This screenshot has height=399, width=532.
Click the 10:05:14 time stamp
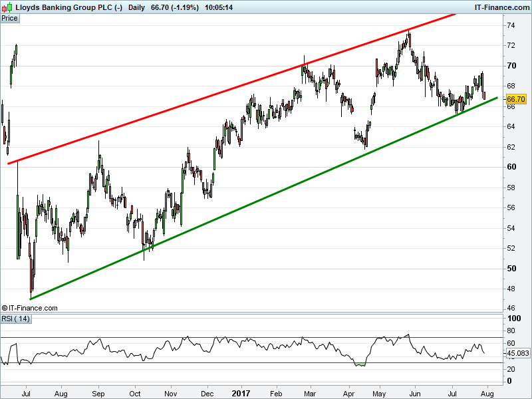pos(219,7)
